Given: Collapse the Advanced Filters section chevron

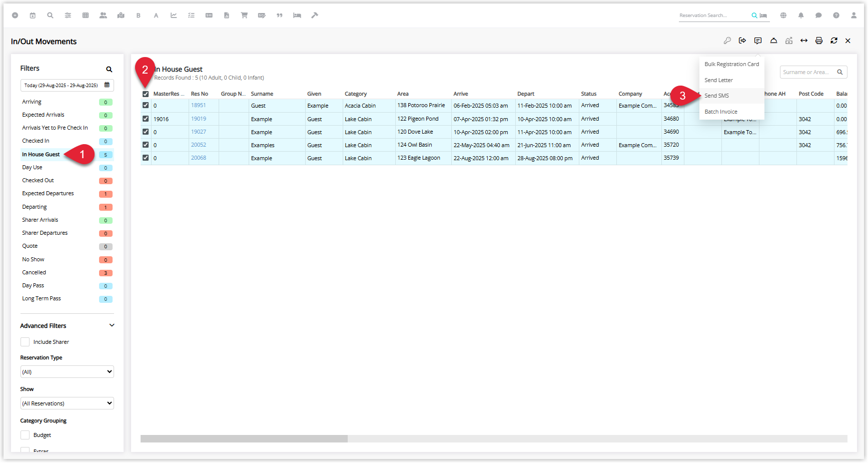Looking at the screenshot, I should [112, 325].
